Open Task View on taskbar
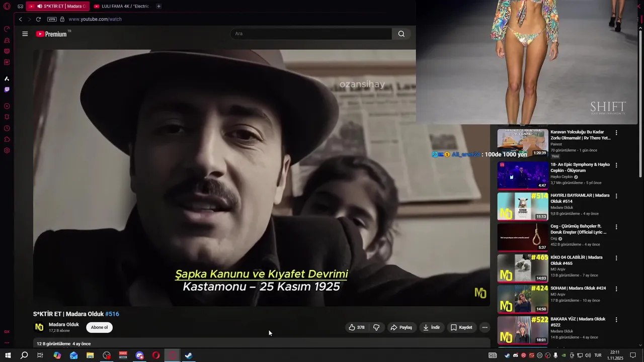The height and width of the screenshot is (362, 644). tap(40, 355)
